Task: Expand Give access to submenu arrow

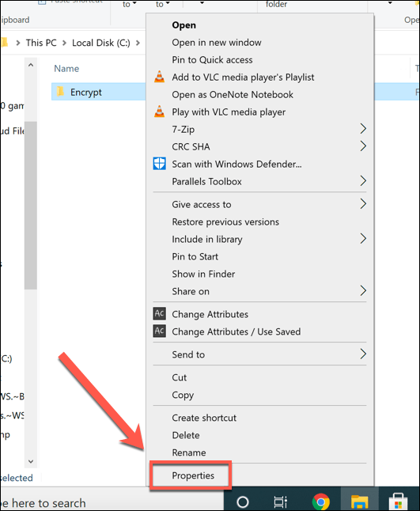Action: pyautogui.click(x=363, y=204)
